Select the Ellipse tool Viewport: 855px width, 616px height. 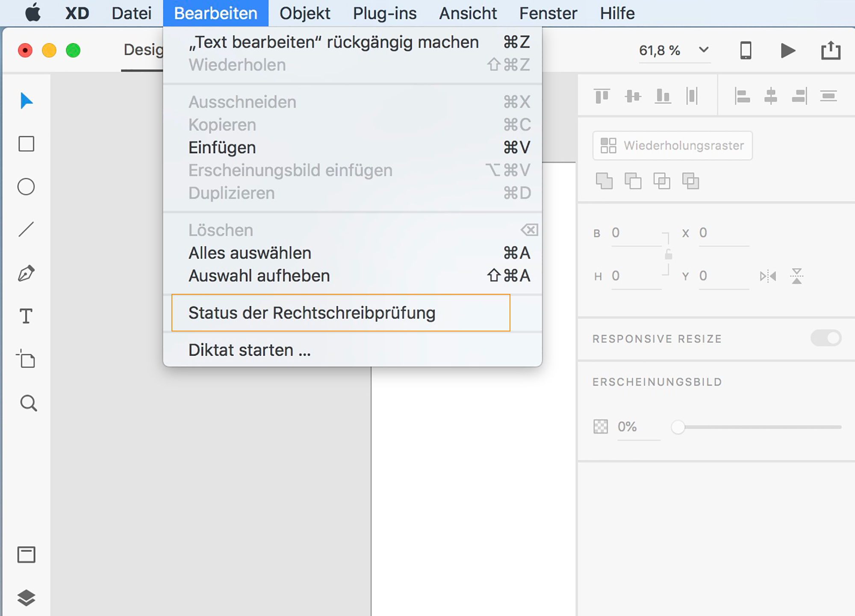pos(26,187)
